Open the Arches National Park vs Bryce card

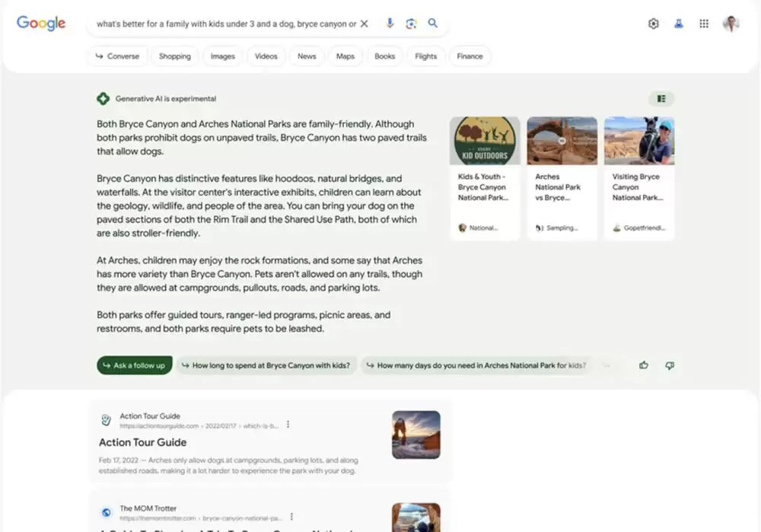point(562,175)
